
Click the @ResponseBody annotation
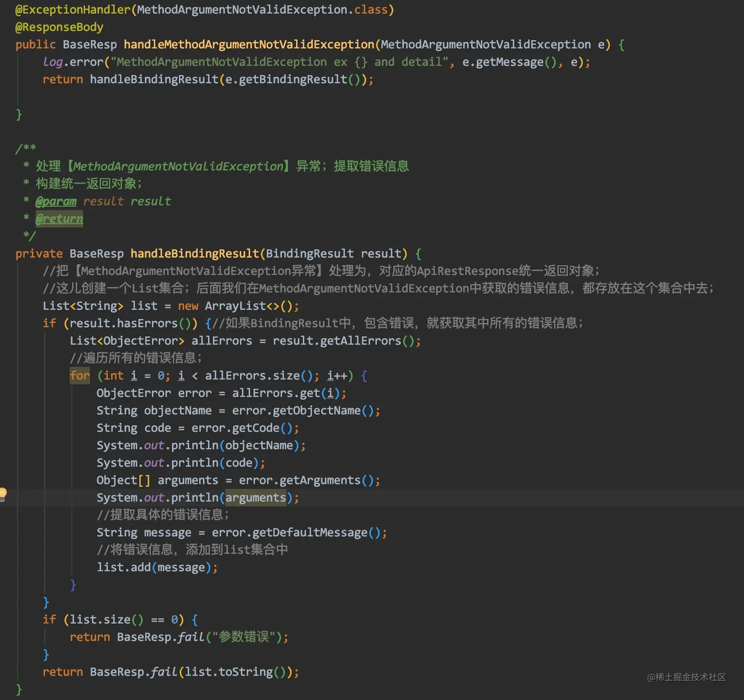click(x=59, y=27)
